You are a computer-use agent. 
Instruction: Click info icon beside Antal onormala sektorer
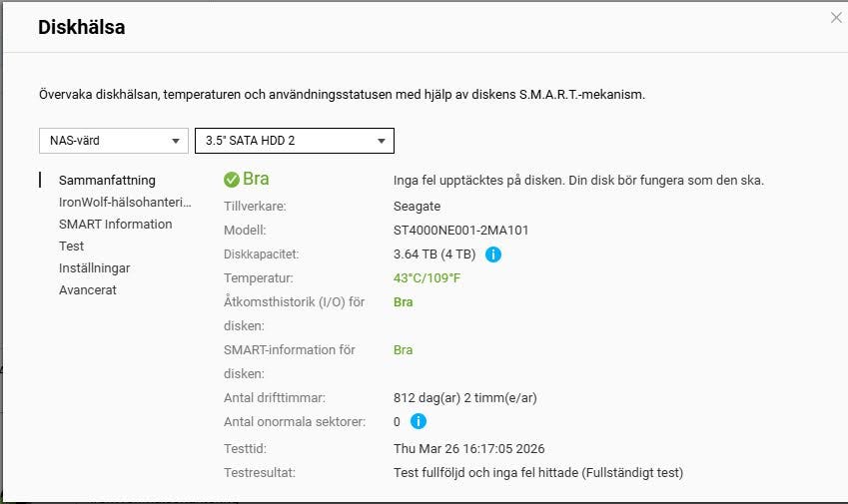[x=419, y=422]
